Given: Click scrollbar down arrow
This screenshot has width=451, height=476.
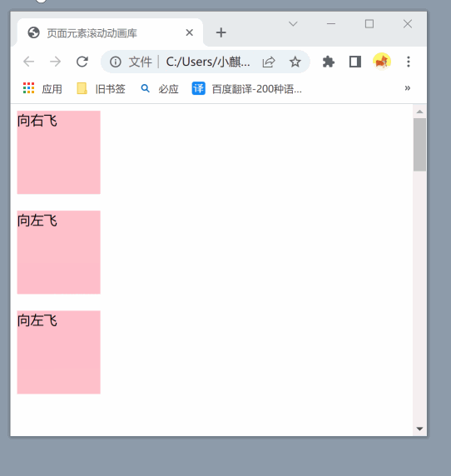Looking at the screenshot, I should [419, 429].
